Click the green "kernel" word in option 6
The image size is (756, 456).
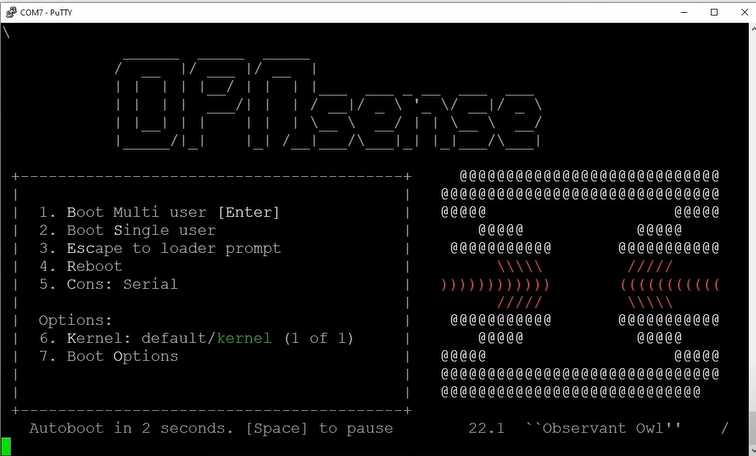[x=244, y=338]
